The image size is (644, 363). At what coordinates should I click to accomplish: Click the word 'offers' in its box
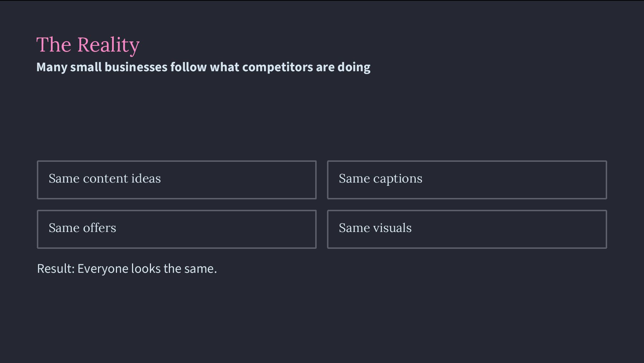coord(99,228)
